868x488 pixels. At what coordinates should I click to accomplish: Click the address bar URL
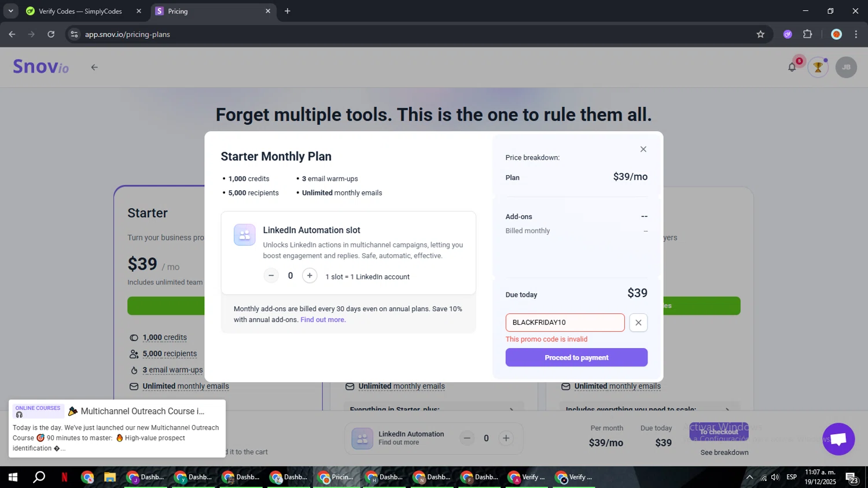(127, 34)
